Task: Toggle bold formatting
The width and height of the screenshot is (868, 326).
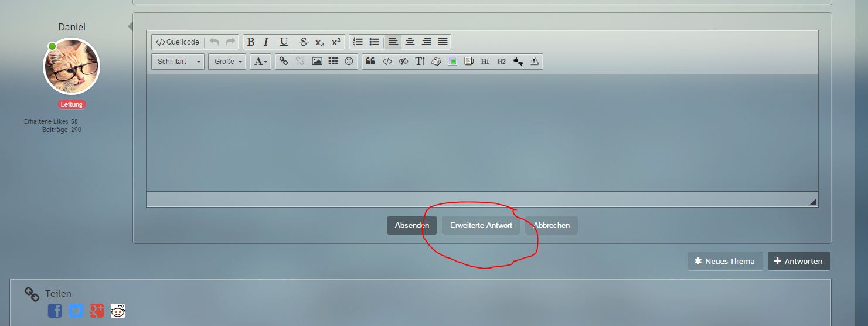Action: click(x=251, y=42)
